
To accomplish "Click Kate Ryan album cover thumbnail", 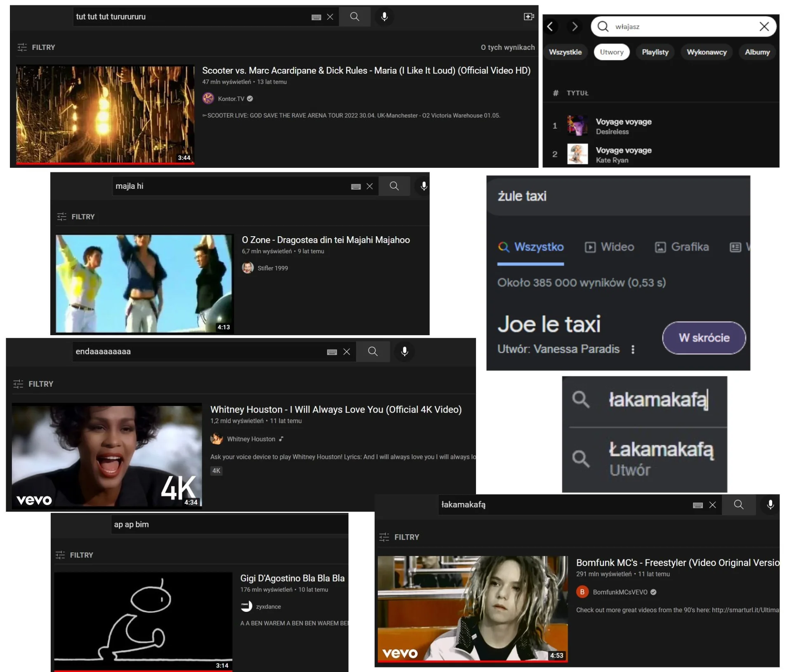I will 577,154.
